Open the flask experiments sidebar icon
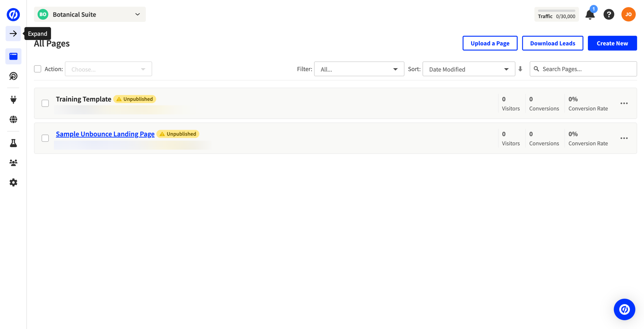Image resolution: width=644 pixels, height=329 pixels. [13, 143]
